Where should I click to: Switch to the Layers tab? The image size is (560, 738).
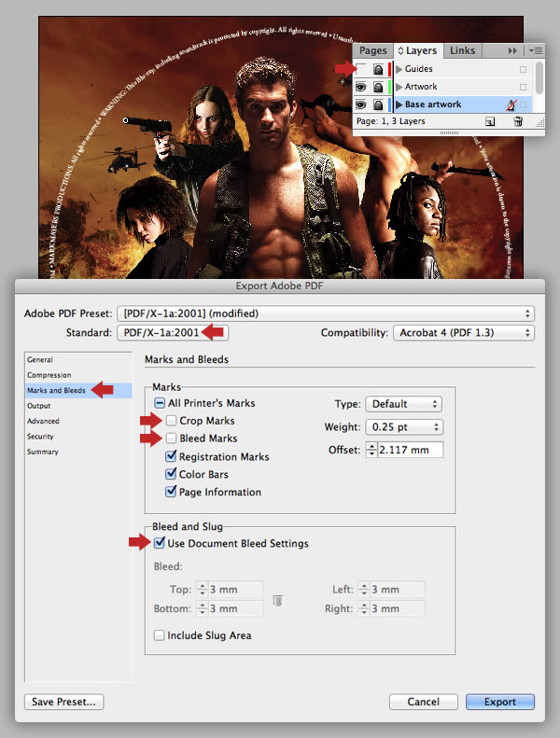coord(418,50)
